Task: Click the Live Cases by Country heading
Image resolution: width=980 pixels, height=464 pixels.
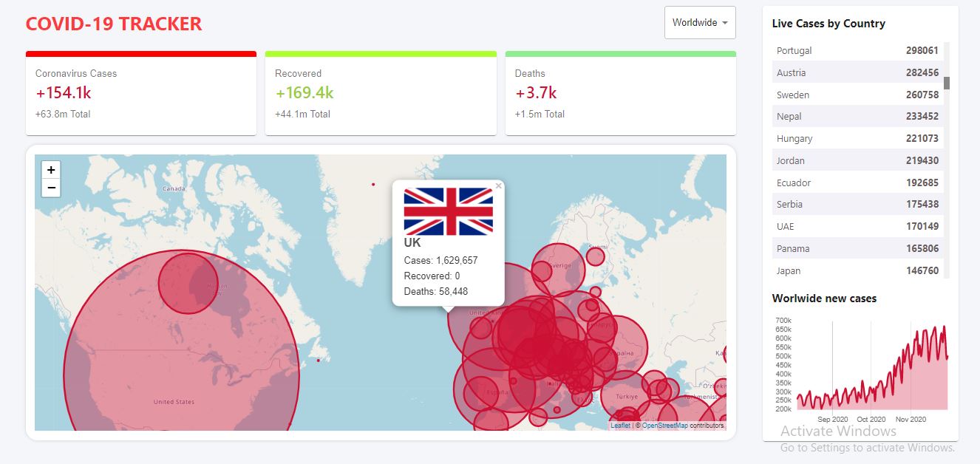Action: click(828, 24)
